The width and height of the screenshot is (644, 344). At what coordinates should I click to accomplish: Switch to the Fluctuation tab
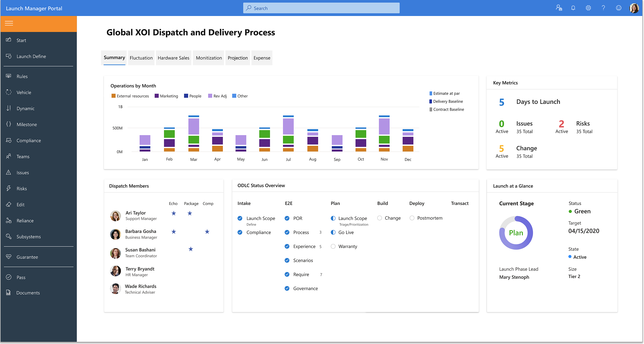pos(141,58)
